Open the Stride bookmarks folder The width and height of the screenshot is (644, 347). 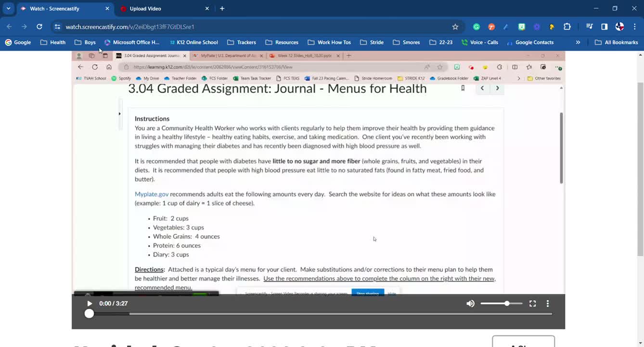(x=372, y=42)
